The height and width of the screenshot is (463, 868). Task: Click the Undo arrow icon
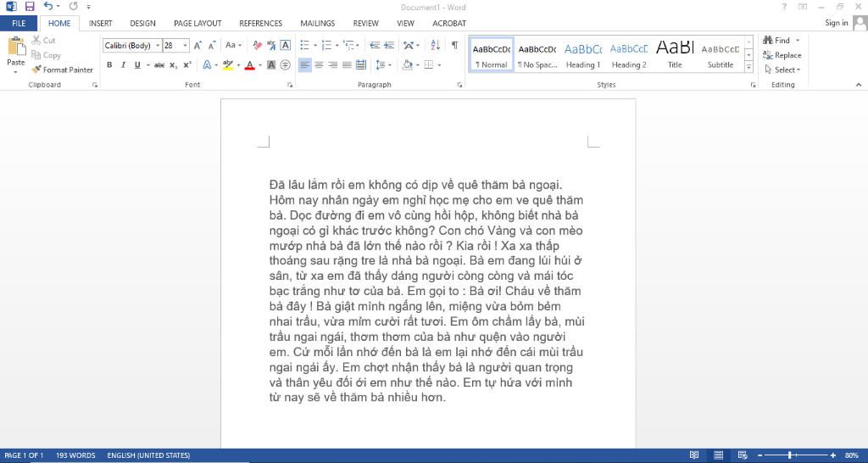click(48, 7)
